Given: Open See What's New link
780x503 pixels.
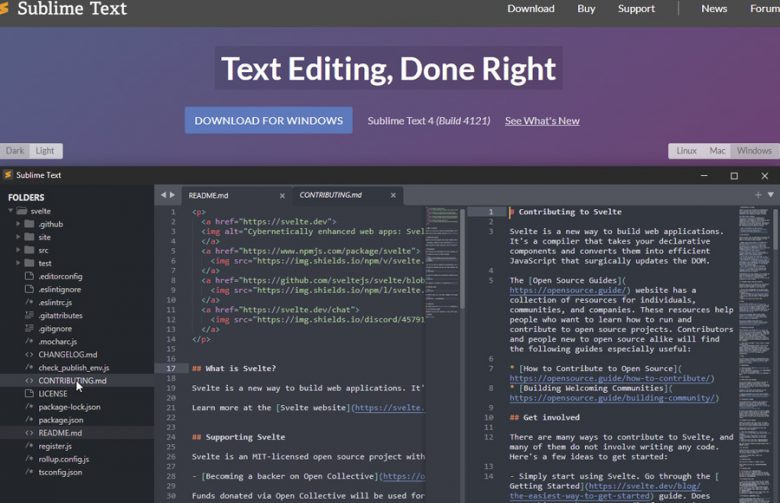Looking at the screenshot, I should click(542, 121).
